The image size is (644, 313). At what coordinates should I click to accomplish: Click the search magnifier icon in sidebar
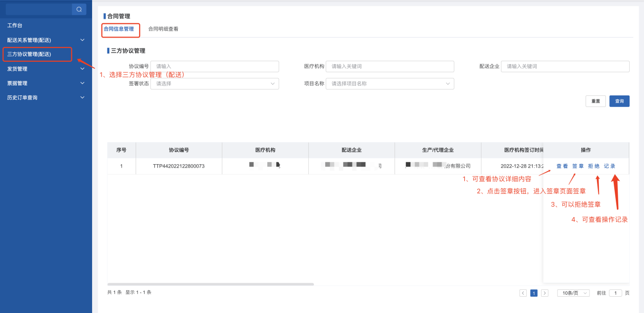[79, 9]
